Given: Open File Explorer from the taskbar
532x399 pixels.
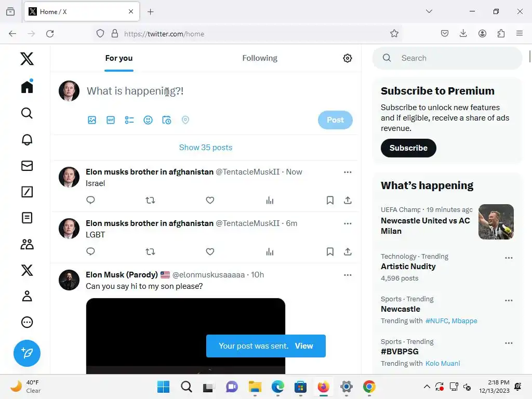Looking at the screenshot, I should pos(255,387).
